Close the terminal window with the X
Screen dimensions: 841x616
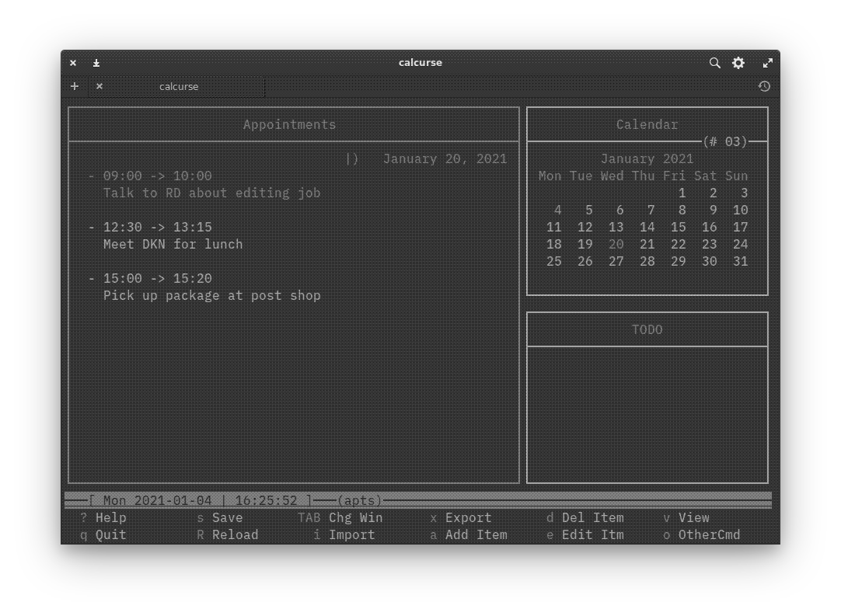click(73, 63)
